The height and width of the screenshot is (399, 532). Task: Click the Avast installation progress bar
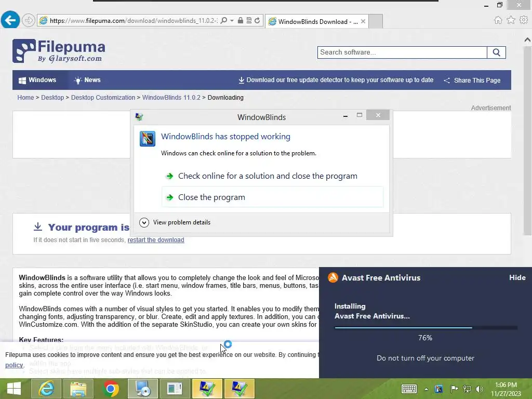tap(426, 327)
